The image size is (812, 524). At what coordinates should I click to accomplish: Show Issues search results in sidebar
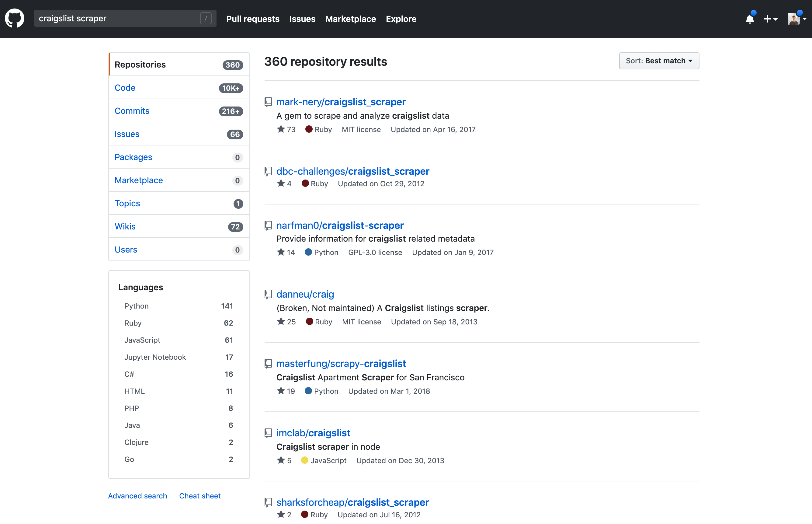pyautogui.click(x=179, y=134)
